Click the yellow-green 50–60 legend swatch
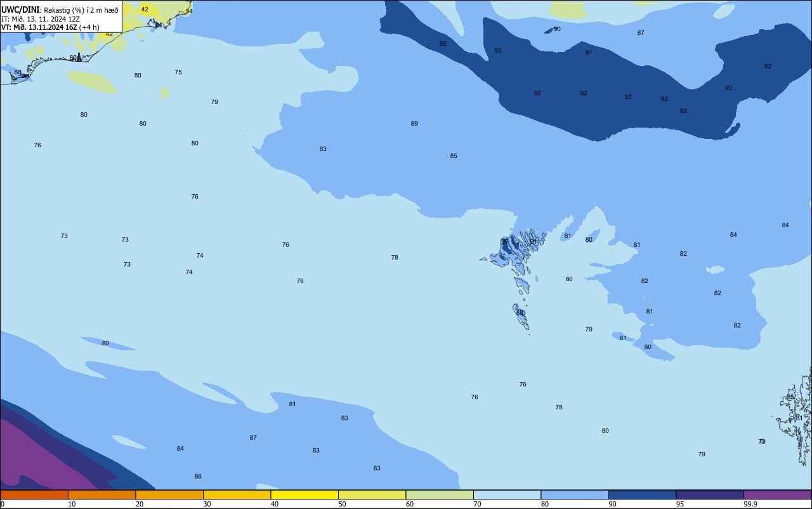The width and height of the screenshot is (812, 509). click(372, 494)
